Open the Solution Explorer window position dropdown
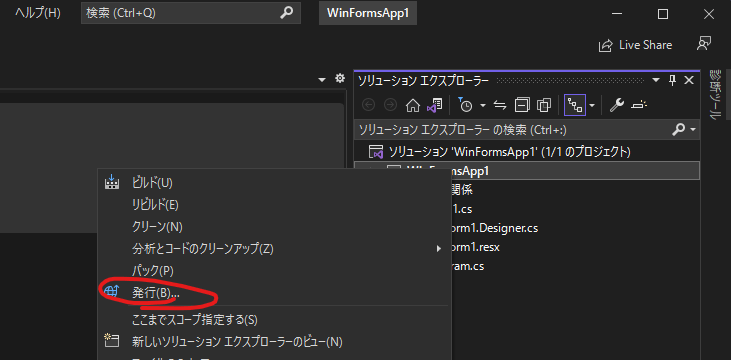Viewport: 731px width, 360px height. click(656, 81)
